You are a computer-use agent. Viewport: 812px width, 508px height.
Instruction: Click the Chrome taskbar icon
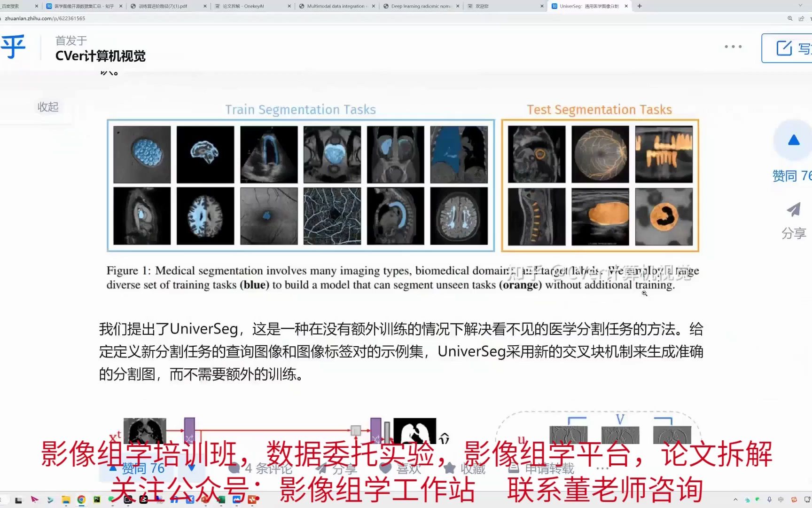click(81, 500)
